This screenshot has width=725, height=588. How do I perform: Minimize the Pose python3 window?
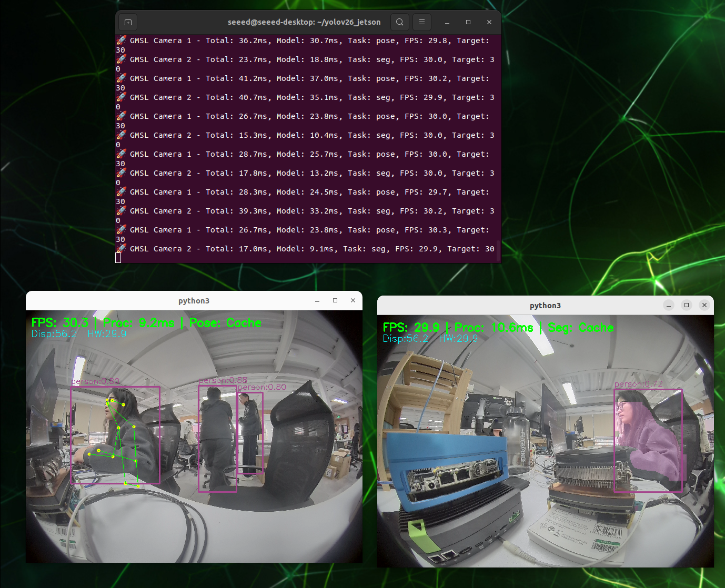coord(317,301)
